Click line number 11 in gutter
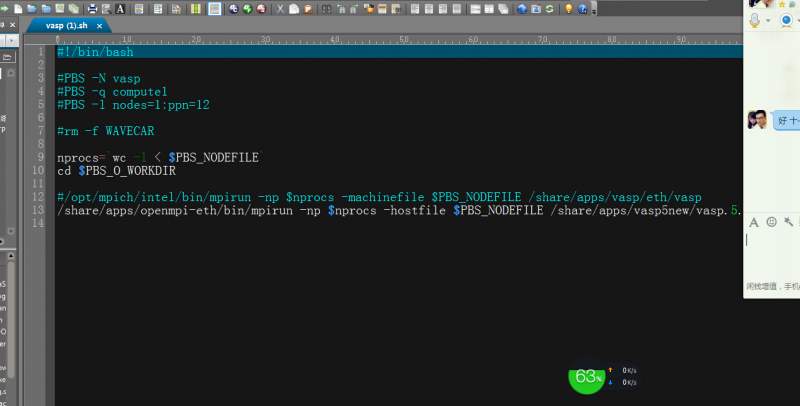The height and width of the screenshot is (406, 800). coord(38,184)
